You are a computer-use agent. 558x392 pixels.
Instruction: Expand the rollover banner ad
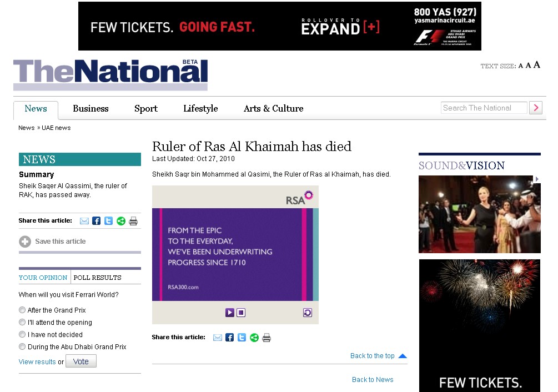pyautogui.click(x=340, y=27)
